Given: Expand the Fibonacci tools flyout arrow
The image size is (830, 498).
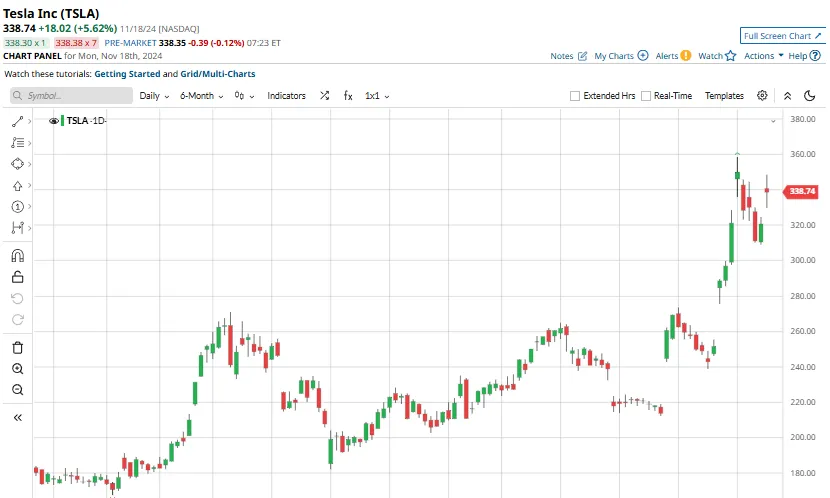Looking at the screenshot, I should (x=30, y=143).
